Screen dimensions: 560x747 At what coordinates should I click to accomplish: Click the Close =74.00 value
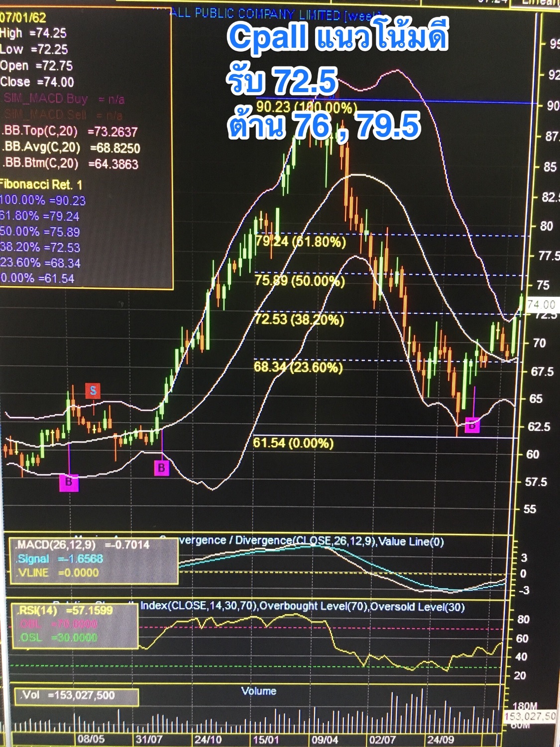tap(37, 82)
